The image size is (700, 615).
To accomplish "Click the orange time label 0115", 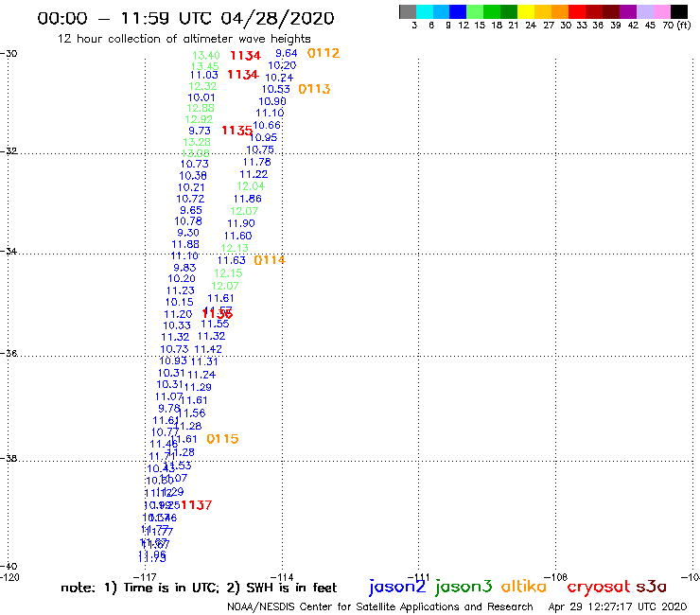I will [222, 439].
